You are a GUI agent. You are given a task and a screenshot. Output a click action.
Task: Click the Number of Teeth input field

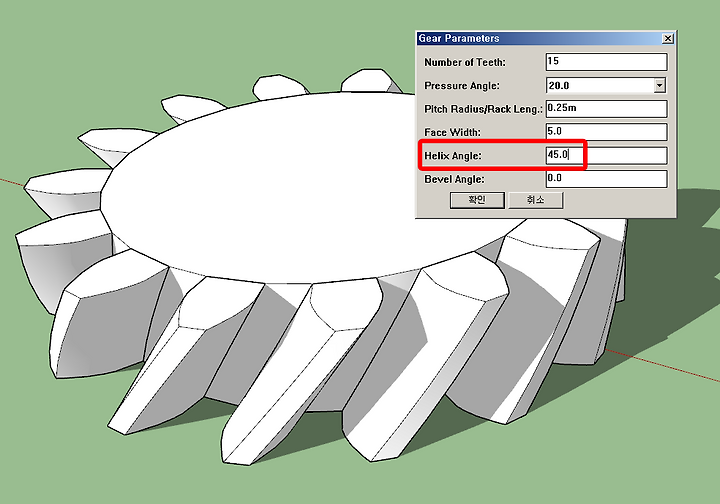(x=606, y=62)
